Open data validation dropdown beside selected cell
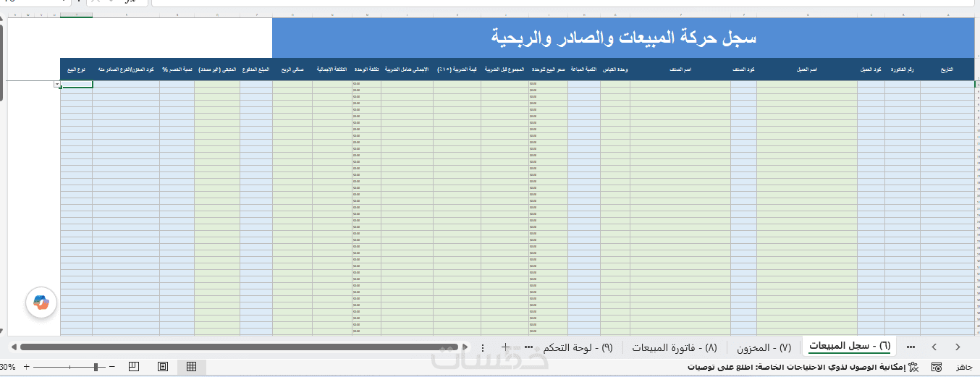The width and height of the screenshot is (980, 377). (x=56, y=85)
